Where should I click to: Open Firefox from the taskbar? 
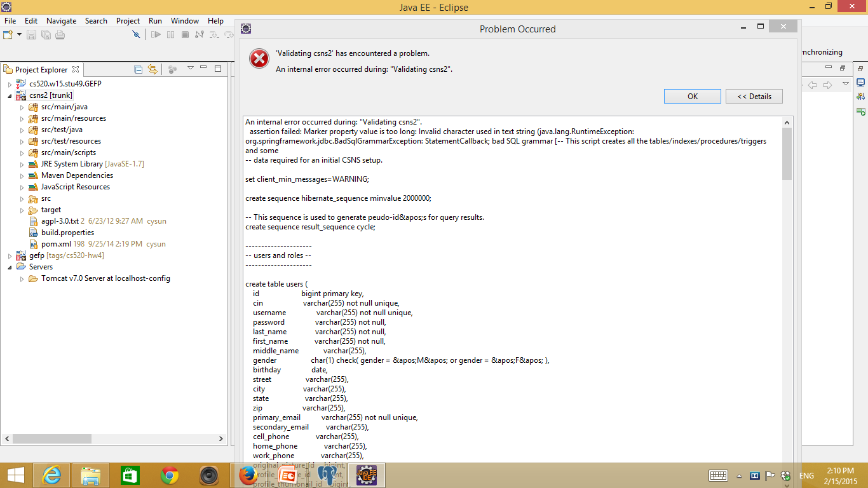[247, 475]
